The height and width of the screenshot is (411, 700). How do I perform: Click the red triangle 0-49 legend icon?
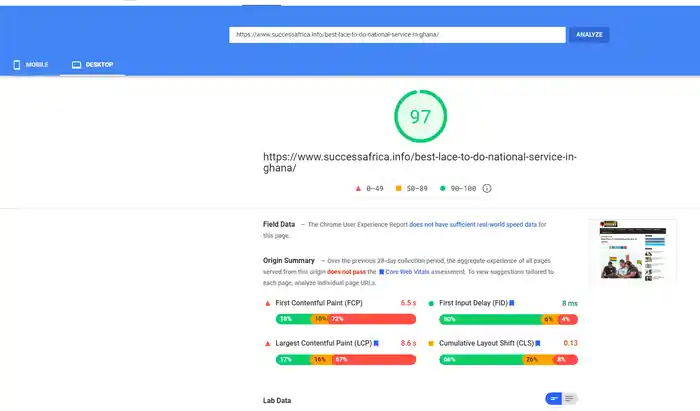click(358, 189)
